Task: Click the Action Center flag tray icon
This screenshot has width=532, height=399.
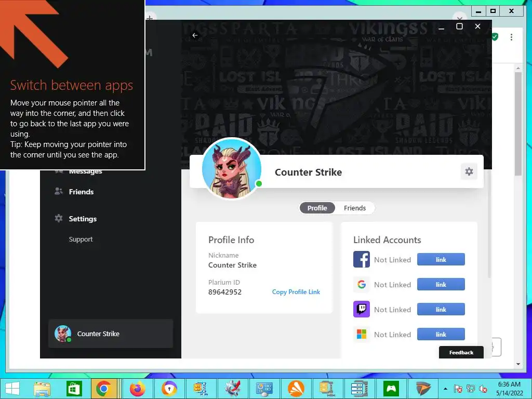Action: [x=458, y=389]
